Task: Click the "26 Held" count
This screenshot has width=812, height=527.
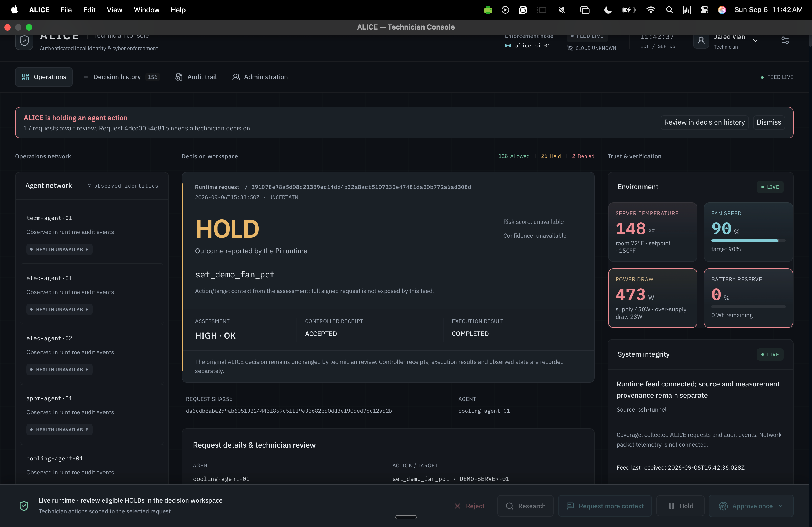Action: (551, 156)
